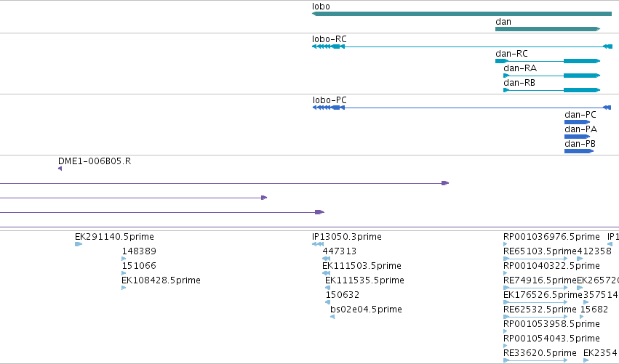Click the EK291140.5prime EST arrow

(79, 244)
